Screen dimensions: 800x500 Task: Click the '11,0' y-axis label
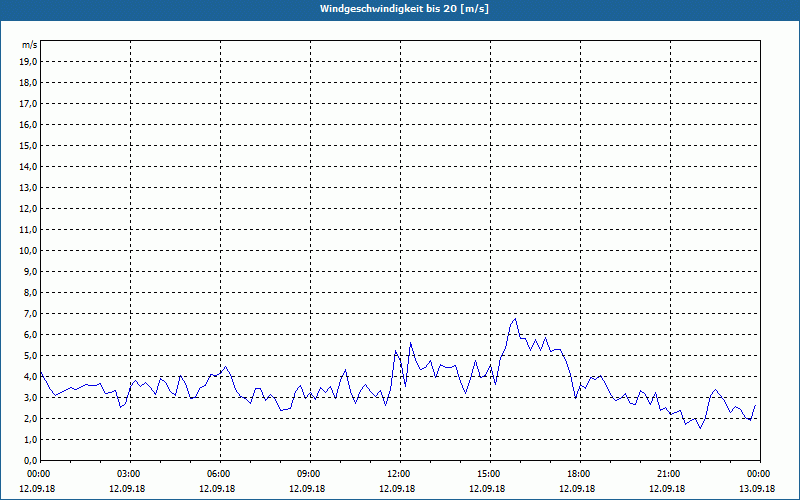tap(29, 230)
